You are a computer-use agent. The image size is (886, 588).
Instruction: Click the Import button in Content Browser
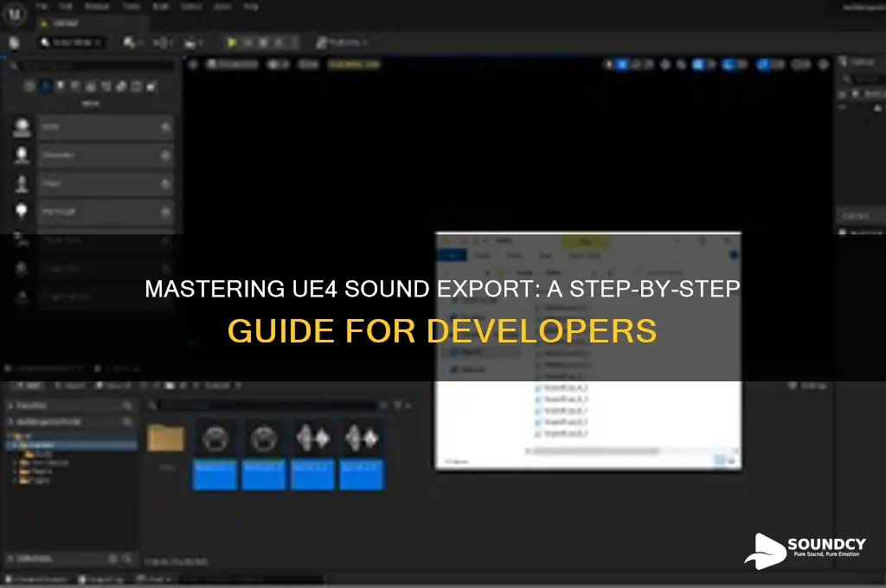click(69, 386)
